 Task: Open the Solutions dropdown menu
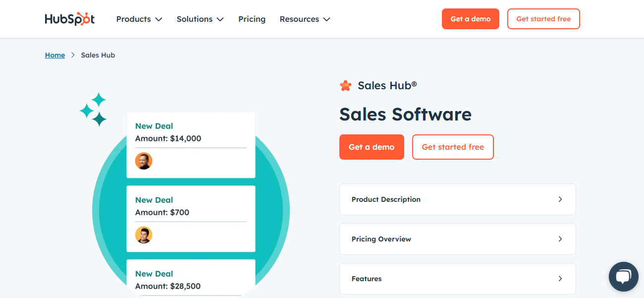(200, 19)
